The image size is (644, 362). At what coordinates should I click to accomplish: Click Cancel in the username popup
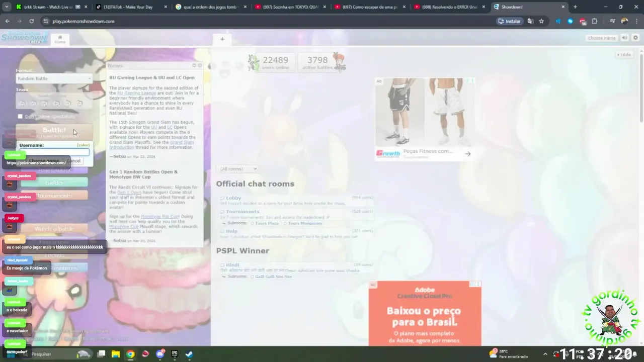pos(73,161)
